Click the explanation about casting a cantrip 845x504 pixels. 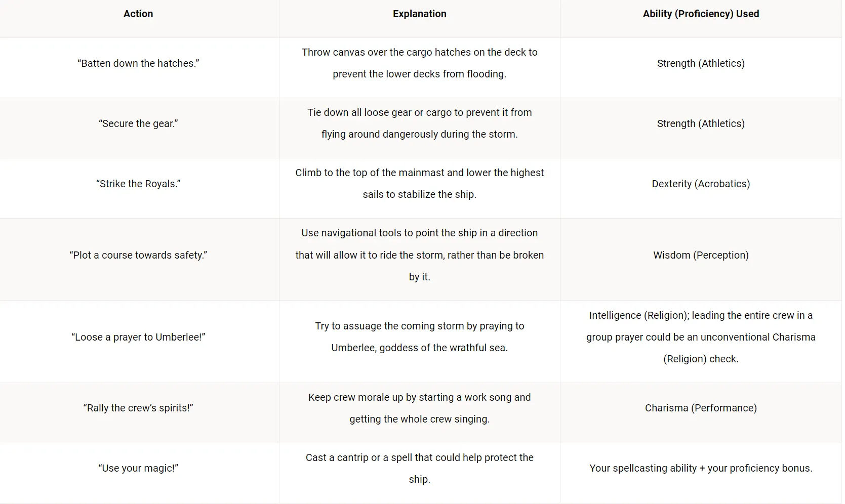419,468
